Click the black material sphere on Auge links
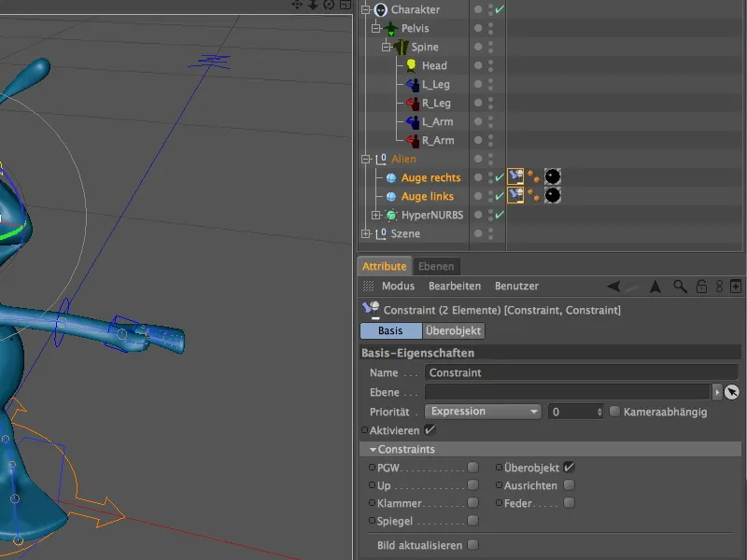This screenshot has height=560, width=747. 553,195
